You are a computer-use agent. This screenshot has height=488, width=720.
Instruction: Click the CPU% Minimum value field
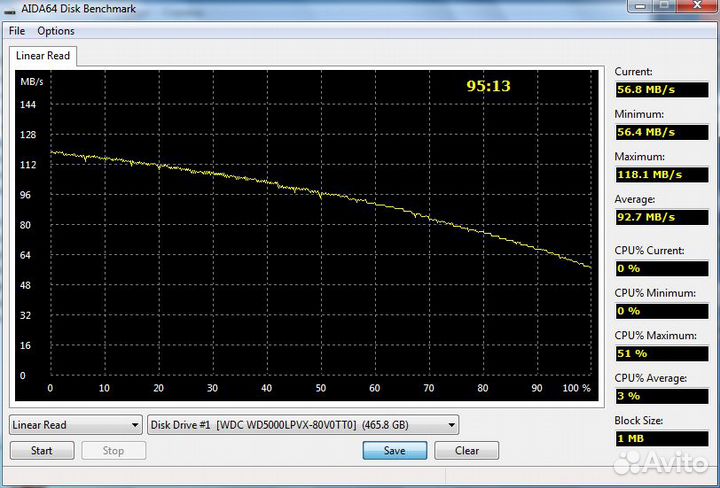coord(662,311)
